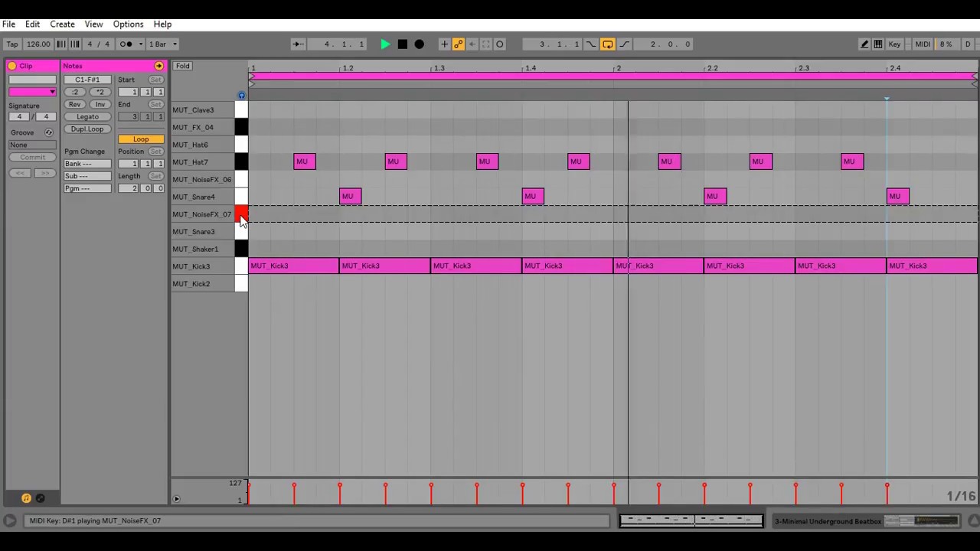Toggle the blue headphone preview icon
This screenshot has height=551, width=980.
[x=241, y=96]
